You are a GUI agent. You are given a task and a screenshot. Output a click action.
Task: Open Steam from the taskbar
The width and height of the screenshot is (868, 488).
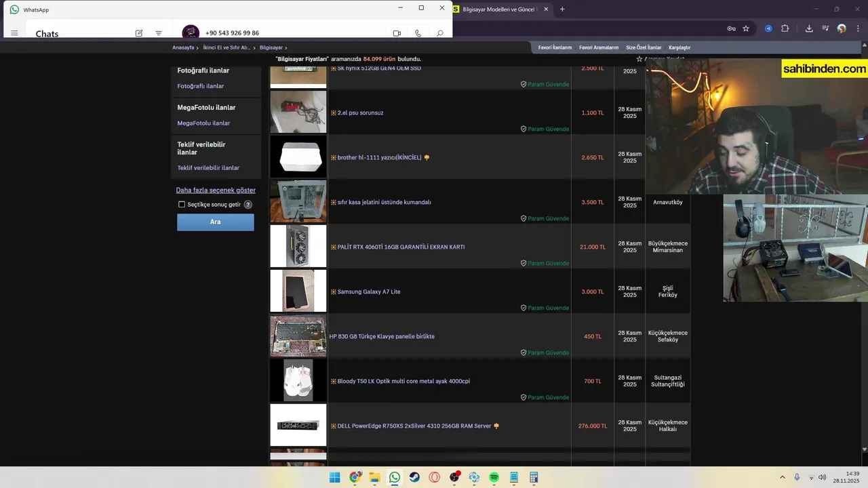coord(414,477)
